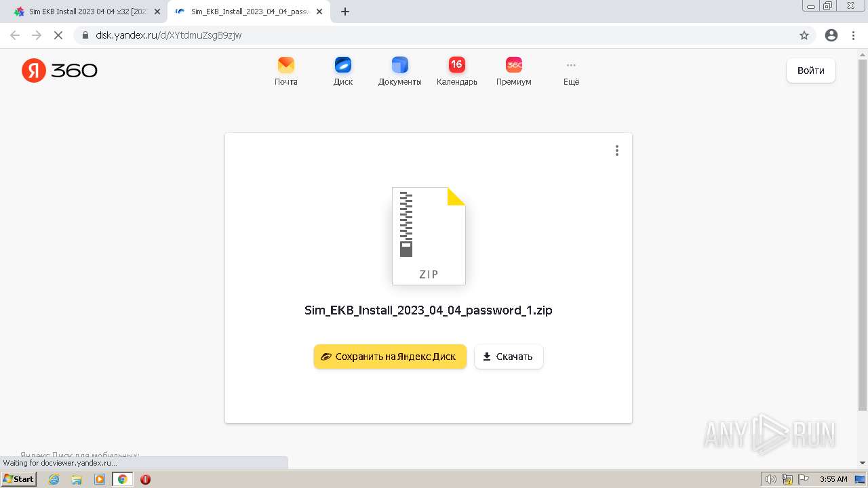The width and height of the screenshot is (868, 488).
Task: Open Windows Media Player from taskbar
Action: tap(100, 479)
